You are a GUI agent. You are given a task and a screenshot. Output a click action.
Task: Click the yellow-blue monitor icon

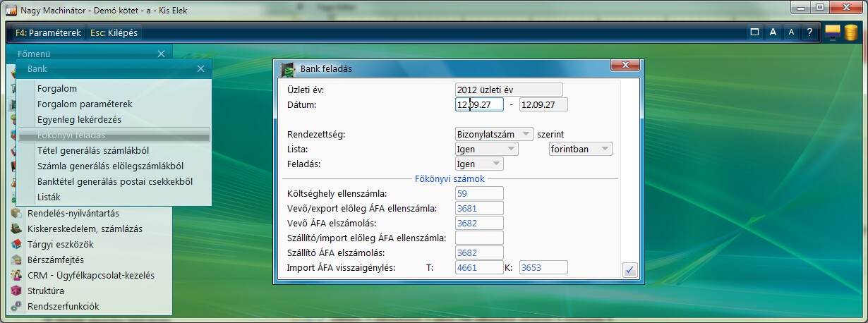tap(832, 32)
